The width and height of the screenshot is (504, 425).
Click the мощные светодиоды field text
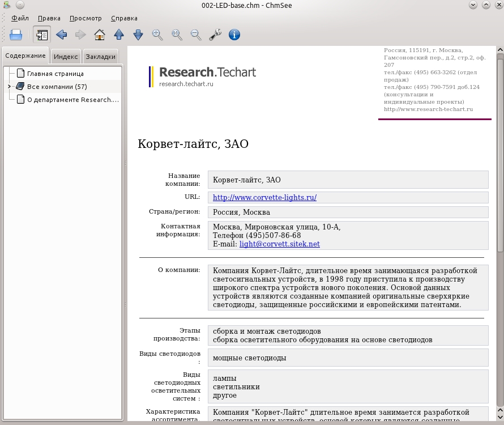tap(249, 358)
